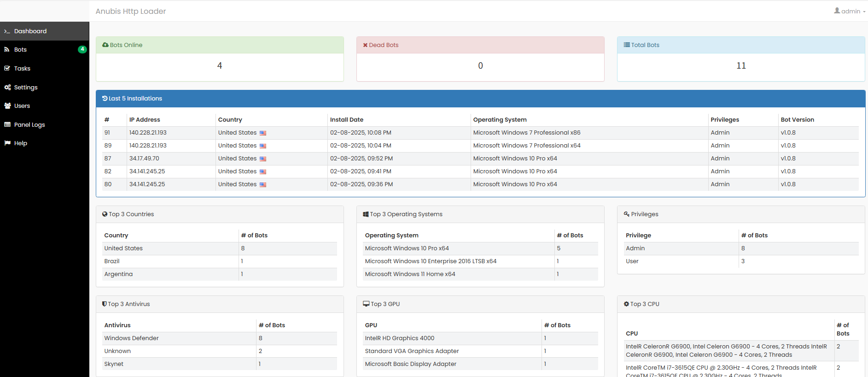Viewport: 868px width, 377px height.
Task: Click the Last 5 Installations history icon
Action: [x=105, y=98]
